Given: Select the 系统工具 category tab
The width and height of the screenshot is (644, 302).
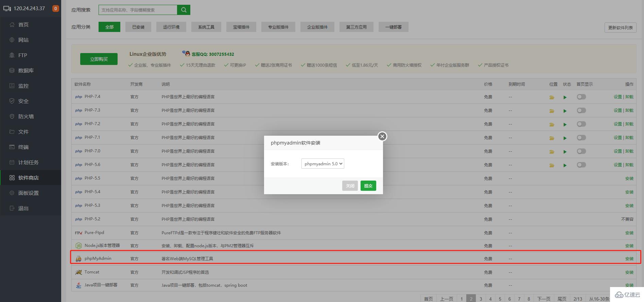Looking at the screenshot, I should [x=206, y=27].
